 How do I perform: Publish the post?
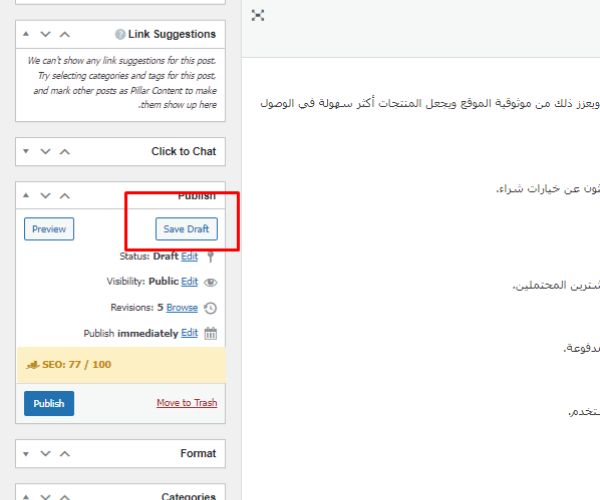pos(49,403)
